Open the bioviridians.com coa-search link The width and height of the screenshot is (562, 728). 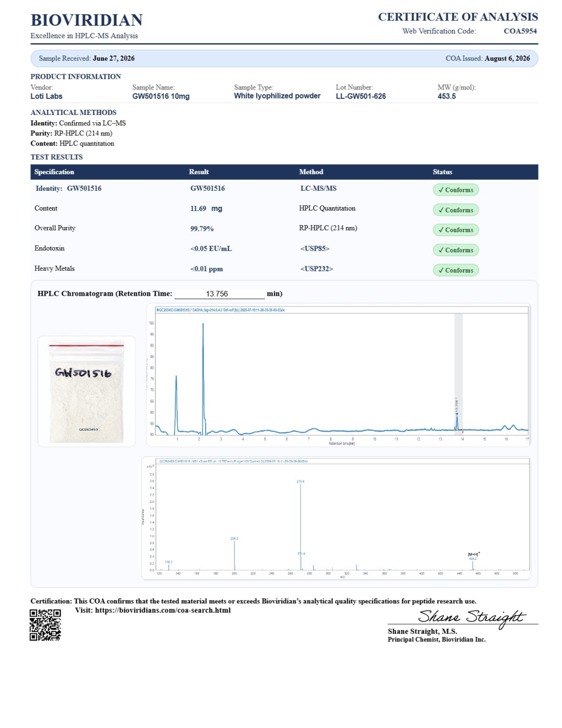(163, 610)
